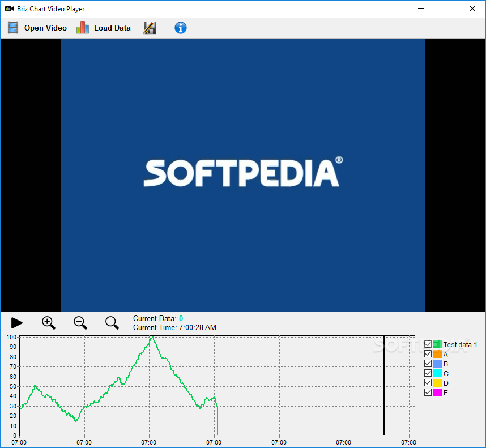Click the Current Time 7:00:28 AM text

(x=174, y=327)
